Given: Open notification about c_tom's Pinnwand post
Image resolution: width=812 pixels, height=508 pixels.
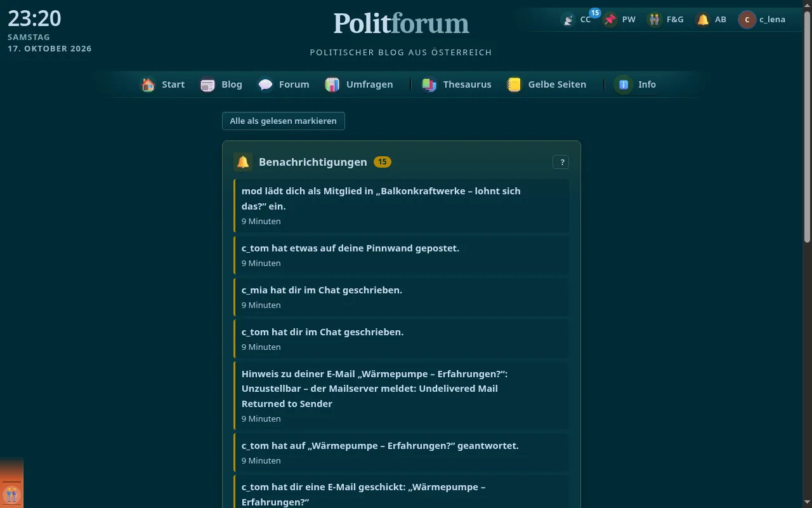Looking at the screenshot, I should pos(401,255).
